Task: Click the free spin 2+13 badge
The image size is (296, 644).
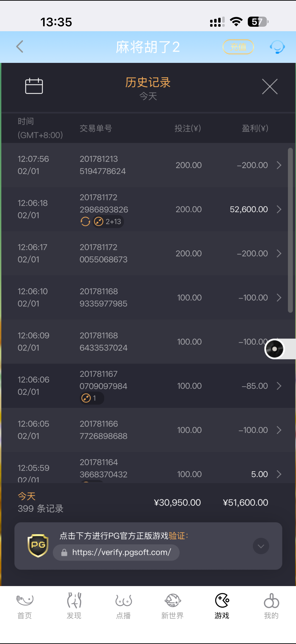Action: 108,221
